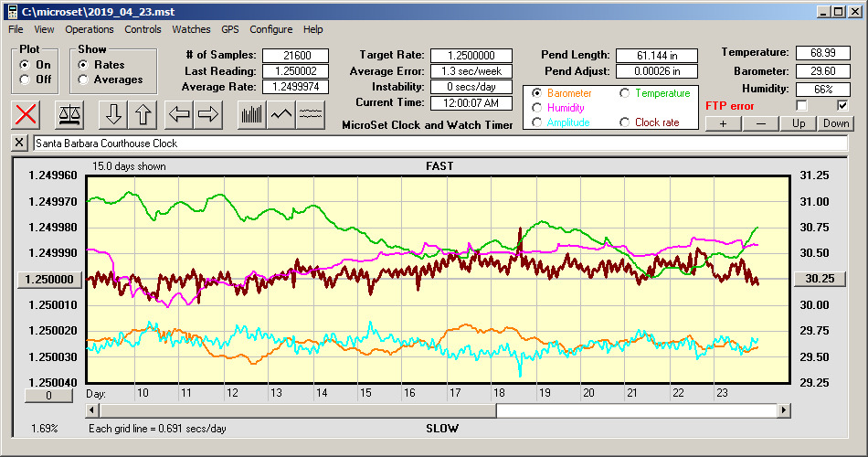The image size is (868, 457).
Task: Click the right arrow toolbar button
Action: (x=208, y=114)
